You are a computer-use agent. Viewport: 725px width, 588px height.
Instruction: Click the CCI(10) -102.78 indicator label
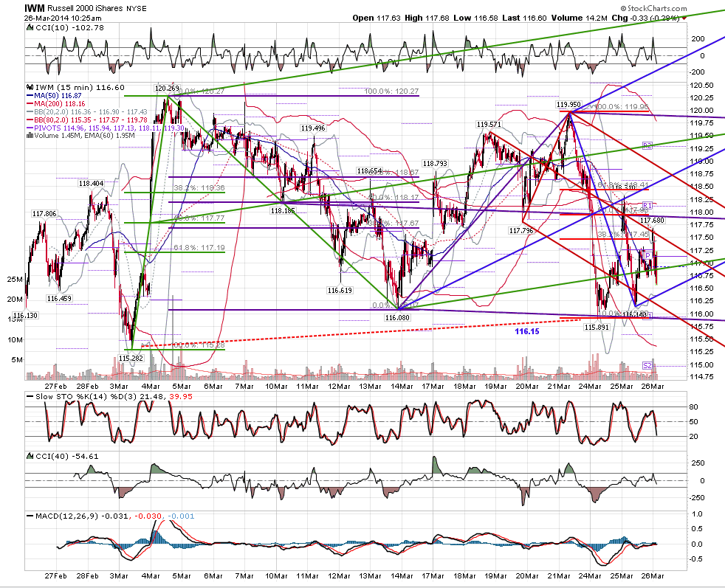tap(69, 28)
